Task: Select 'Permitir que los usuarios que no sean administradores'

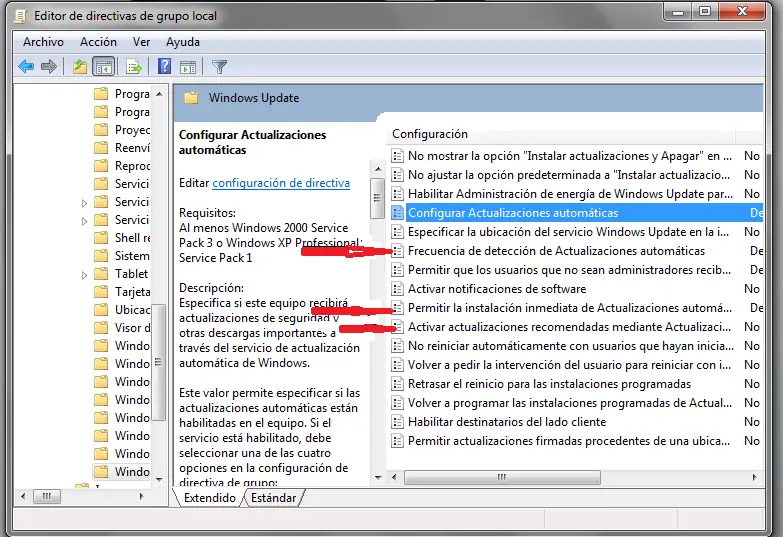Action: click(569, 270)
